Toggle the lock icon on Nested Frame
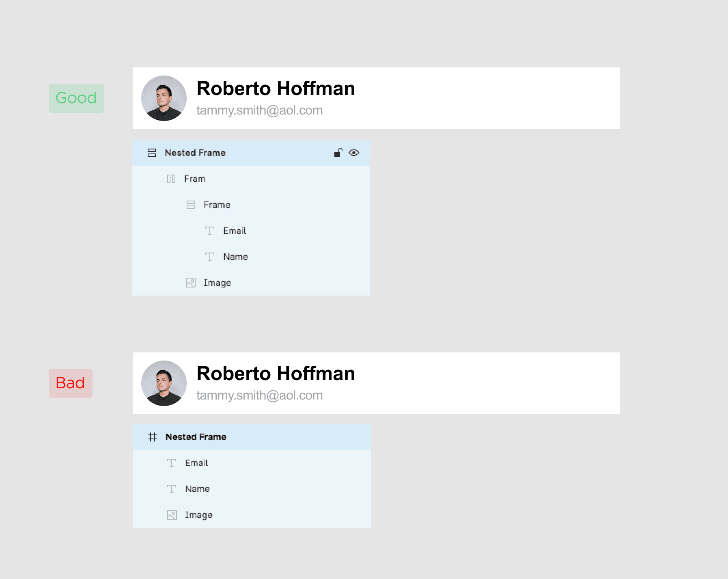 pyautogui.click(x=338, y=152)
